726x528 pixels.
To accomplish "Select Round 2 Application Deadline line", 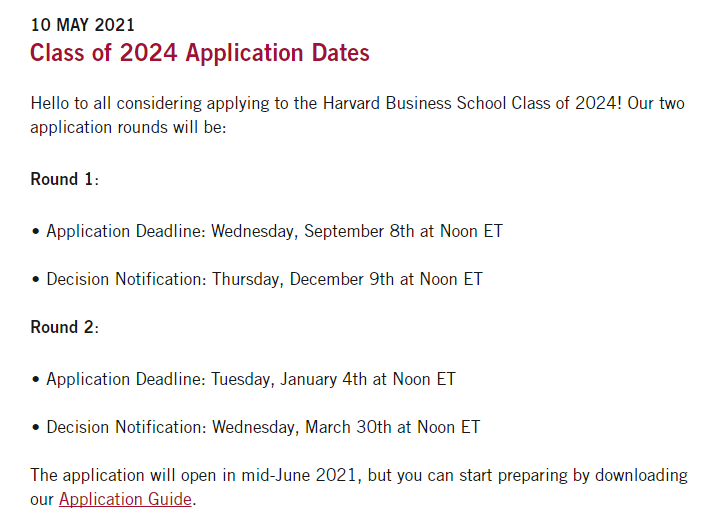I will pyautogui.click(x=243, y=379).
